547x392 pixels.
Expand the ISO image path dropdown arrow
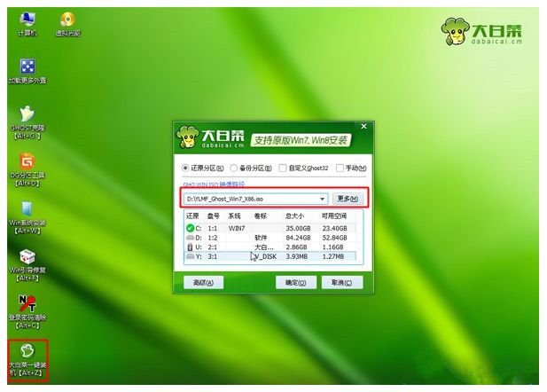pos(323,199)
